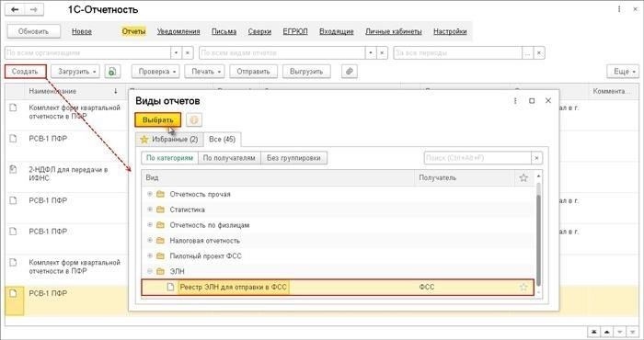644x340 pixels.
Task: Open the ЕГРЮЛ section
Action: (x=295, y=31)
